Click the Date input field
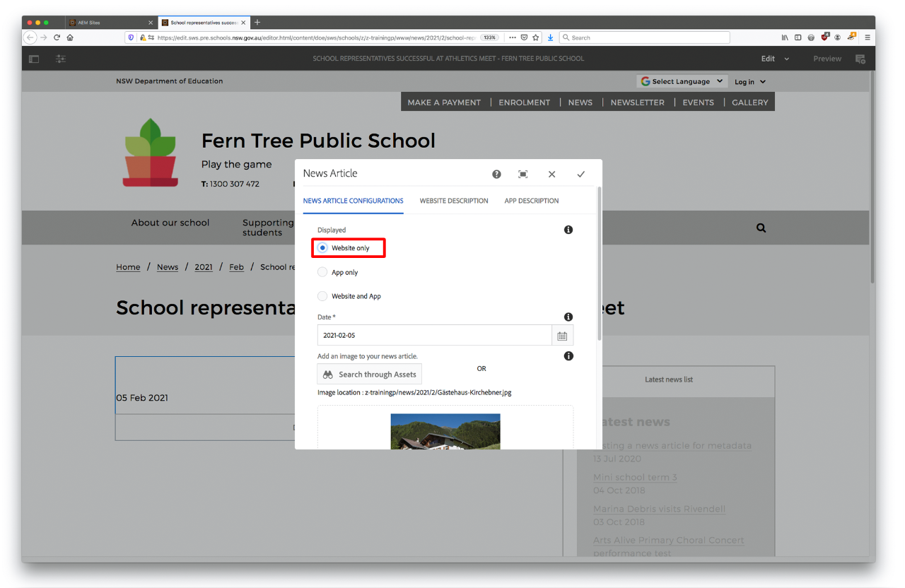The image size is (905, 588). coord(434,336)
